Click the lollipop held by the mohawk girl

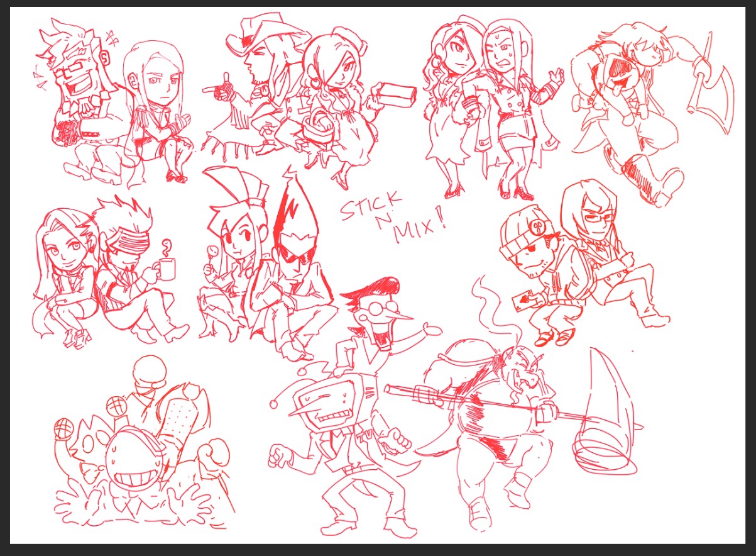[x=214, y=253]
